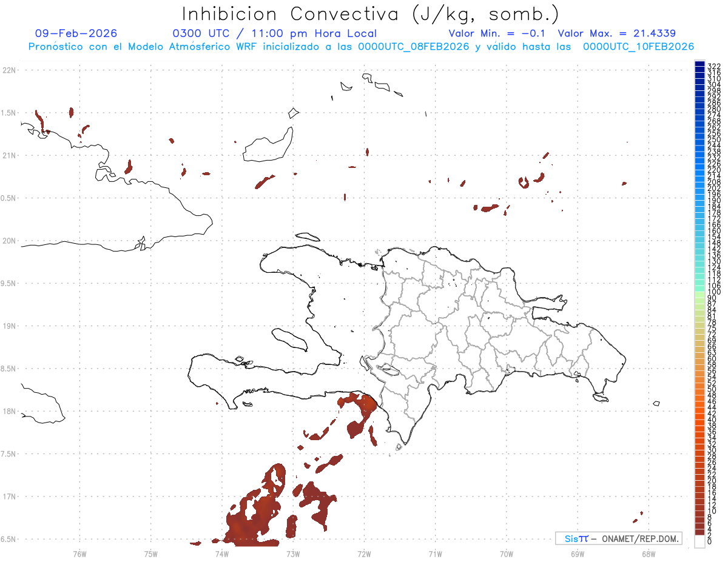Screen dimensions: 728x562
Task: Click the "22N" latitude label
Action: pos(8,70)
